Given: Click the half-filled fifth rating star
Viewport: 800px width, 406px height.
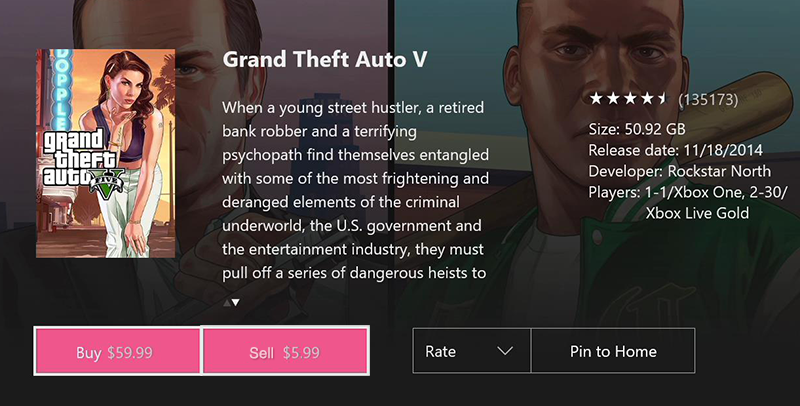Looking at the screenshot, I should pos(661,99).
